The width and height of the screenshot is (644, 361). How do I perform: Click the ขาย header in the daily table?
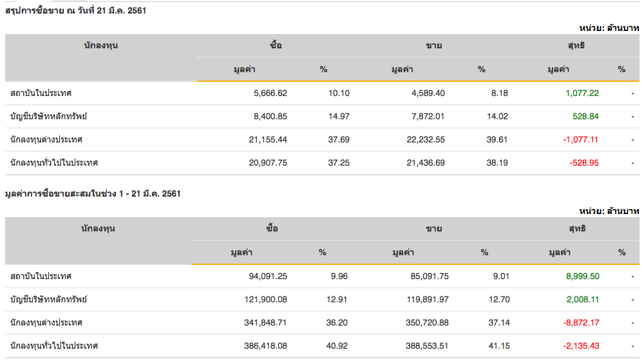coord(433,46)
